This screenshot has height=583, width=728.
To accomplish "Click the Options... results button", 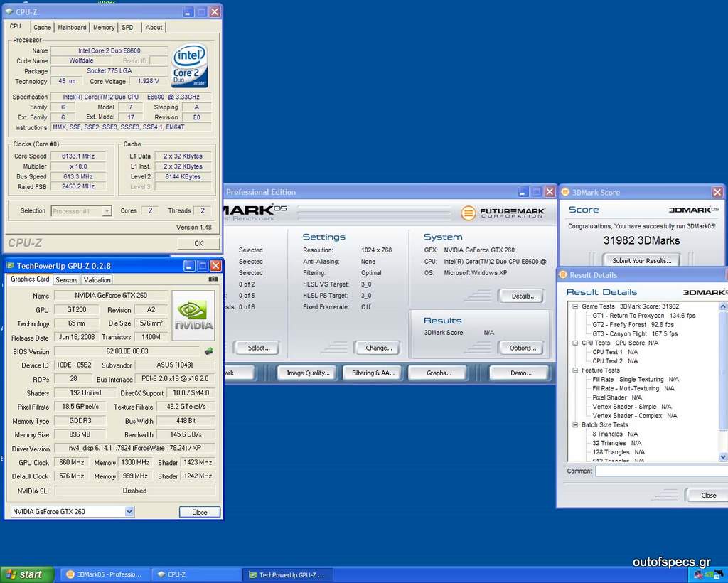I will (523, 348).
